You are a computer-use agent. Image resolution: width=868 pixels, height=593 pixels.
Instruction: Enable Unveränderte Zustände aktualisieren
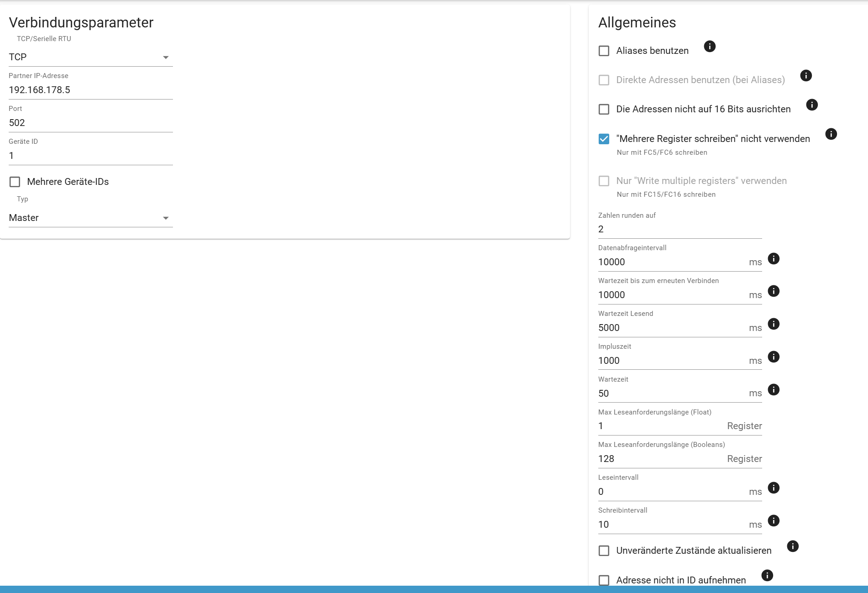[604, 551]
